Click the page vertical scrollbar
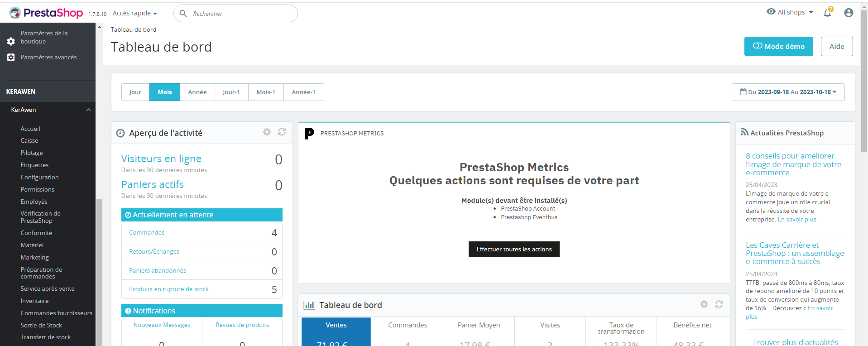Screen dimensions: 868x346 tap(864, 82)
